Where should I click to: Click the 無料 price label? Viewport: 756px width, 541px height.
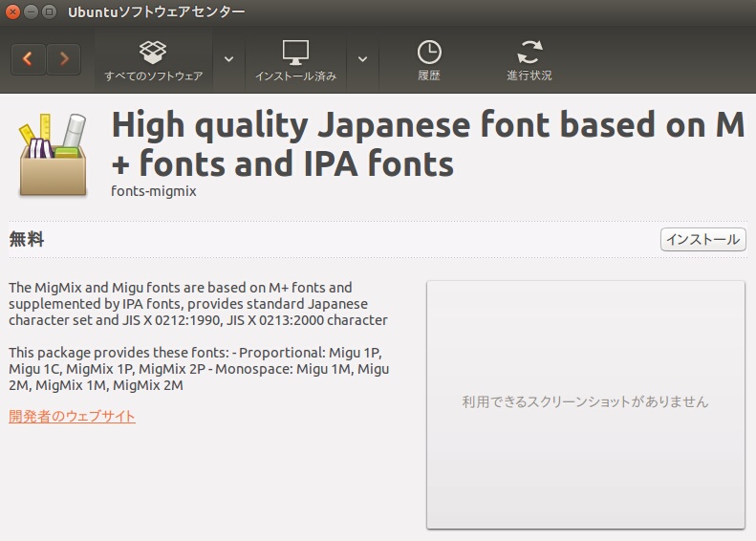(x=27, y=239)
